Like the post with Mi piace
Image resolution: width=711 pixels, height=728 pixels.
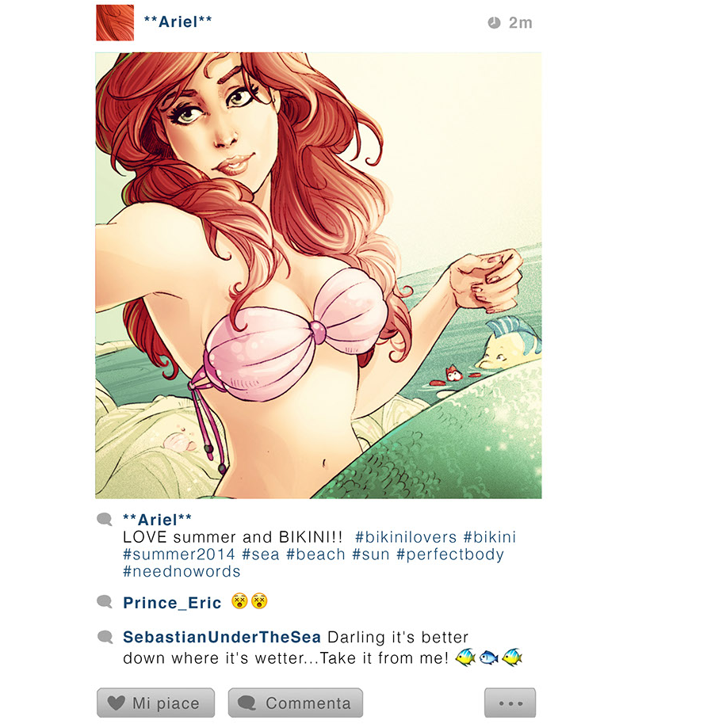coord(155,703)
